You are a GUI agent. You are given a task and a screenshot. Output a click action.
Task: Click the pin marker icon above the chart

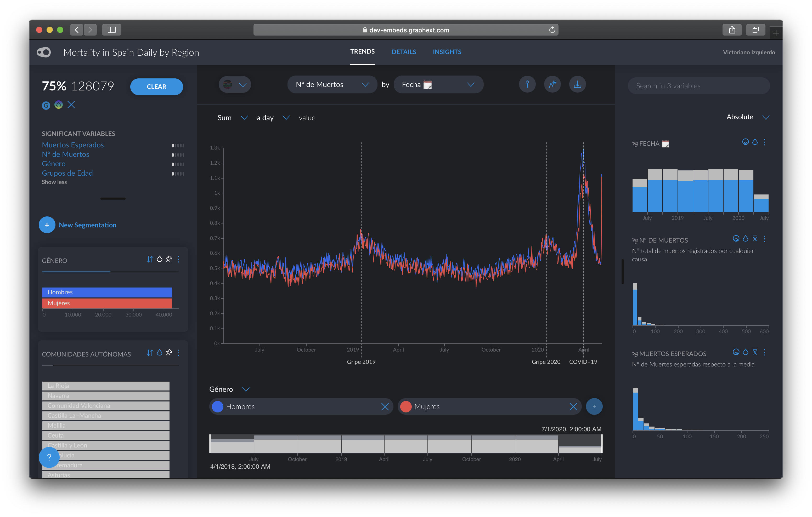point(527,84)
